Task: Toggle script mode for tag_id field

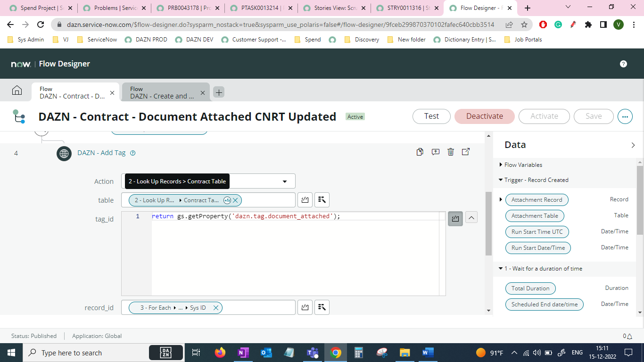Action: point(455,218)
